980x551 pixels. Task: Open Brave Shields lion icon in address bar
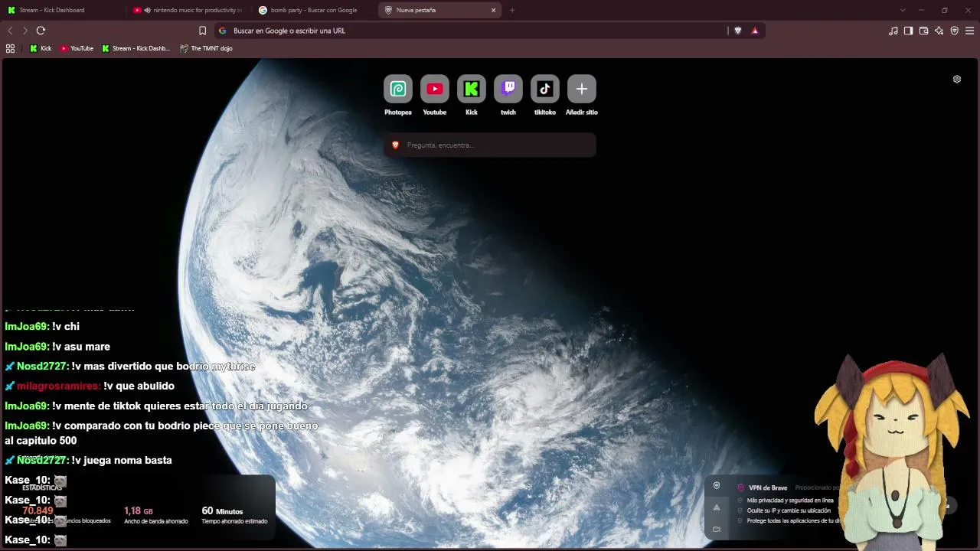click(x=738, y=31)
